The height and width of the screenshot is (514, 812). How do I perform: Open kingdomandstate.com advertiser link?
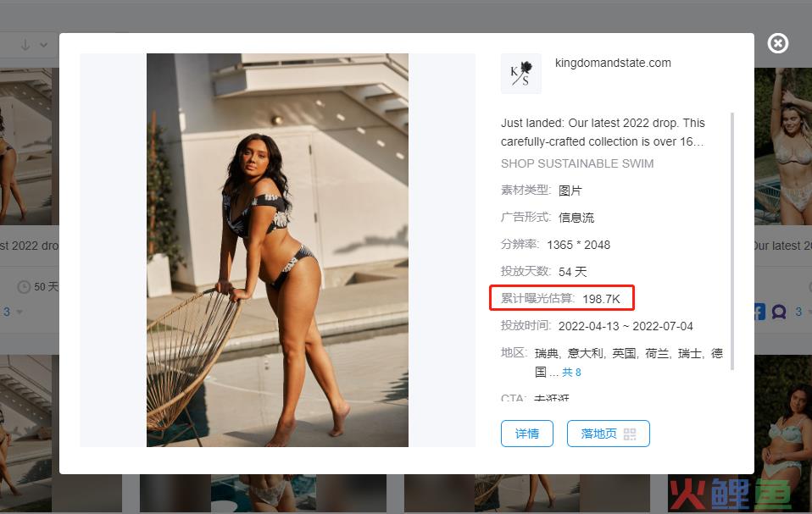(613, 64)
